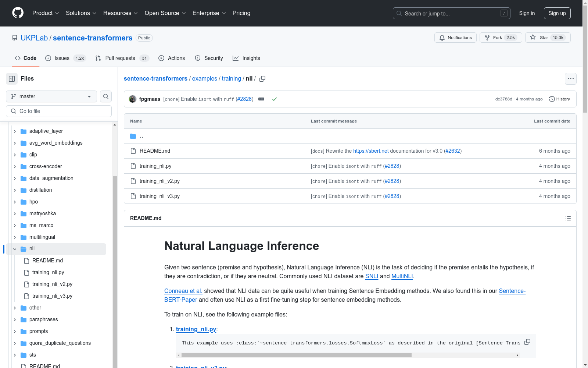
Task: Click the clip folder icon in tree
Action: tap(24, 155)
